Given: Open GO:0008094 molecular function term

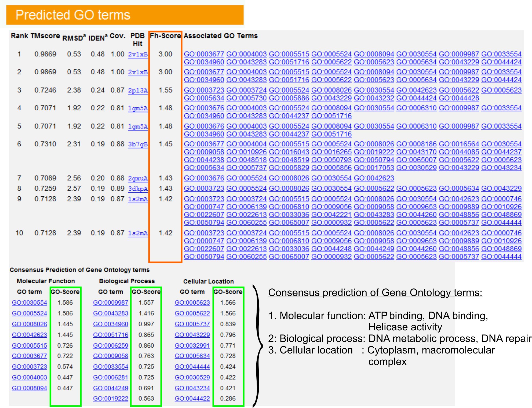Looking at the screenshot, I should (30, 388).
